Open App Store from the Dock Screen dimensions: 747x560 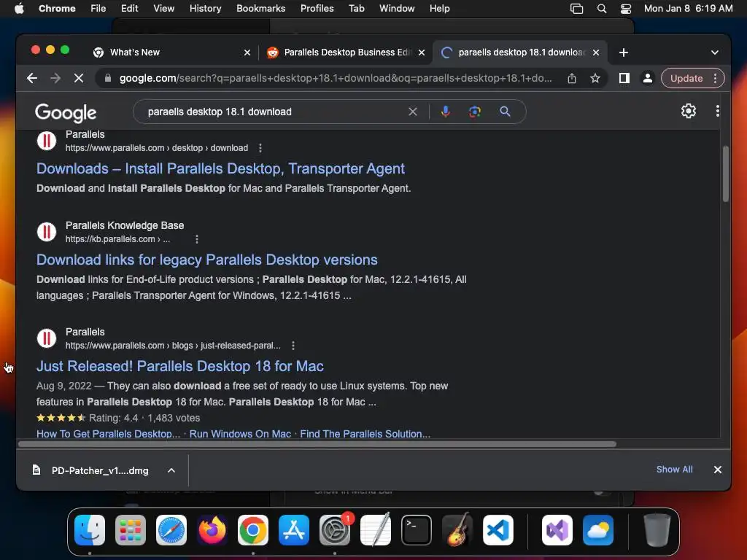point(293,530)
